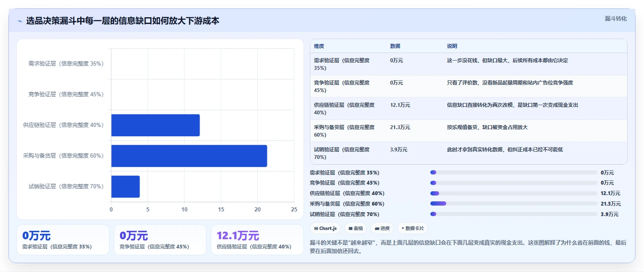
Task: Select table cell 21.3万元
Action: point(400,127)
